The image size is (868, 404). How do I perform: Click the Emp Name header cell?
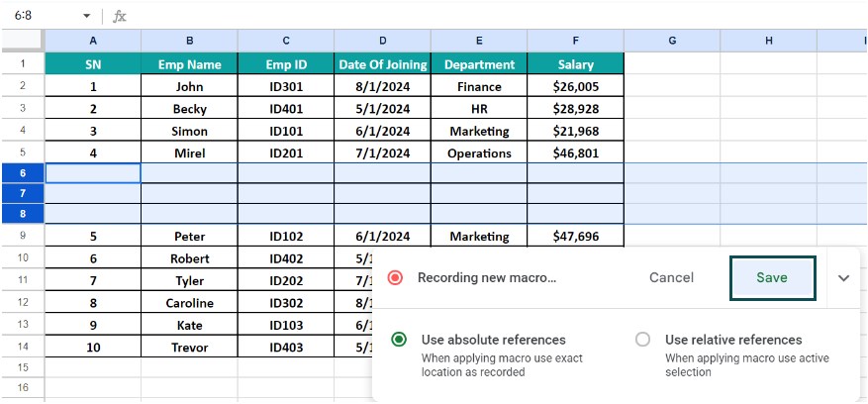click(189, 64)
